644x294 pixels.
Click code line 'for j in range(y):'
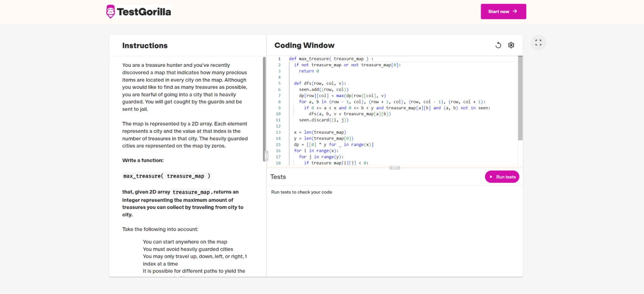pos(321,157)
